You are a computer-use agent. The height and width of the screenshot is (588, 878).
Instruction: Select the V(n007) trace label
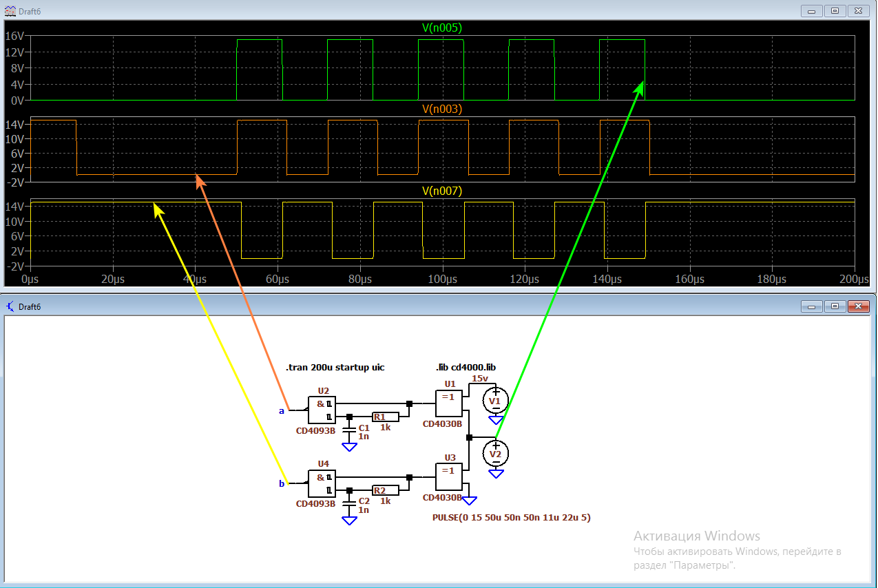[441, 191]
